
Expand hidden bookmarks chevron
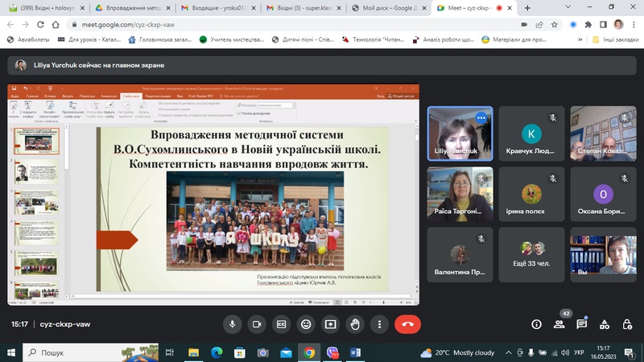[x=580, y=39]
